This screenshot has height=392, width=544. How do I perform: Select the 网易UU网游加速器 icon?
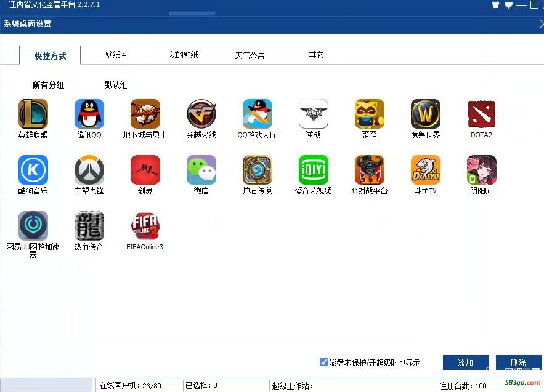33,226
